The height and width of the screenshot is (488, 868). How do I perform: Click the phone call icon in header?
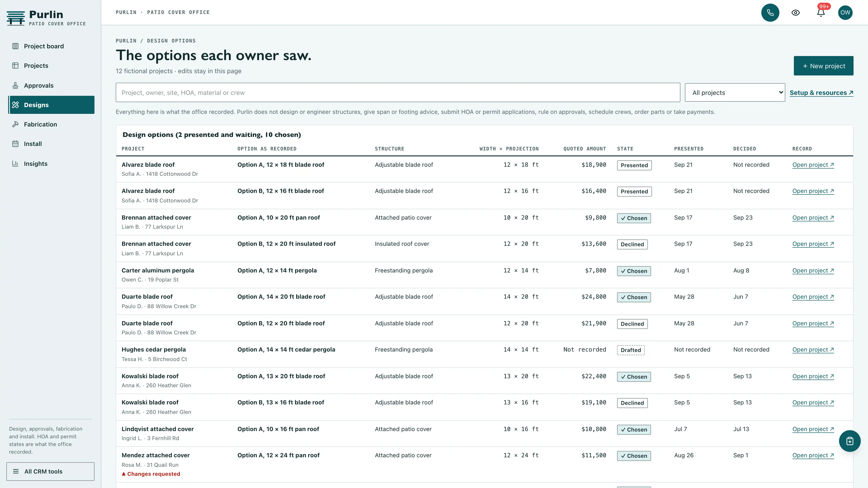(770, 12)
